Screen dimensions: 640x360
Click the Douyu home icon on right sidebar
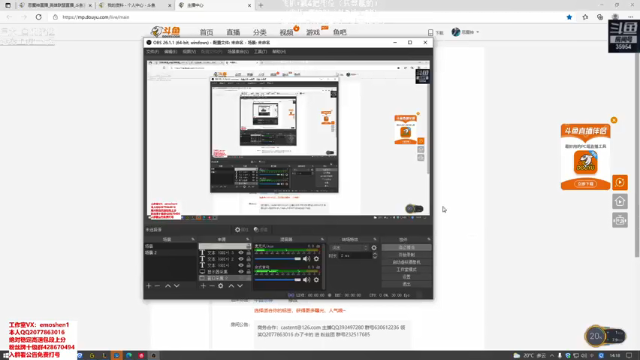(x=620, y=201)
